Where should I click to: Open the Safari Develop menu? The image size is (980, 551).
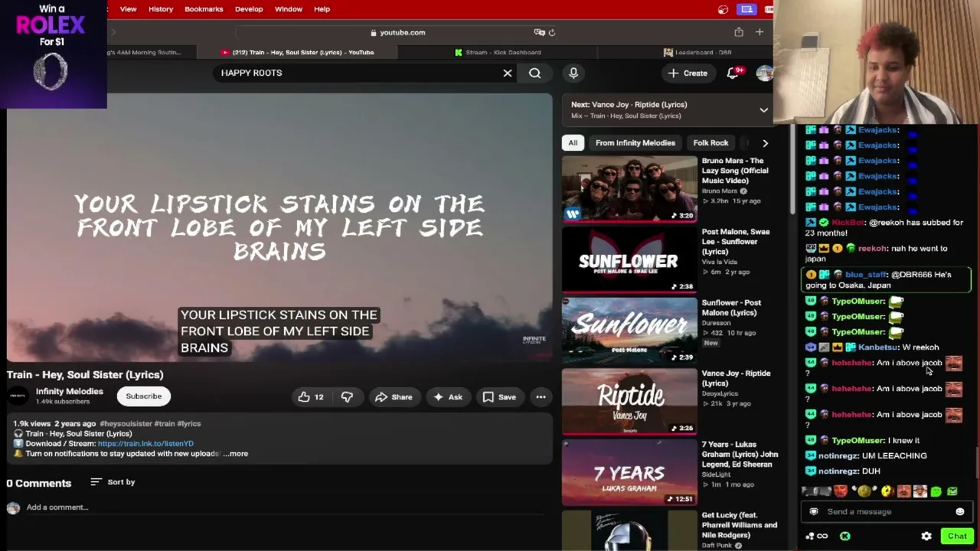249,9
